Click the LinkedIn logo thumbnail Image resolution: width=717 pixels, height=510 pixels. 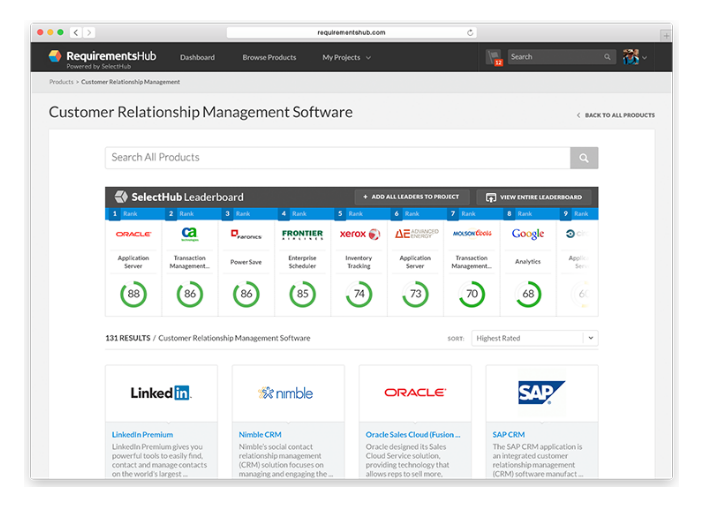coord(161,393)
